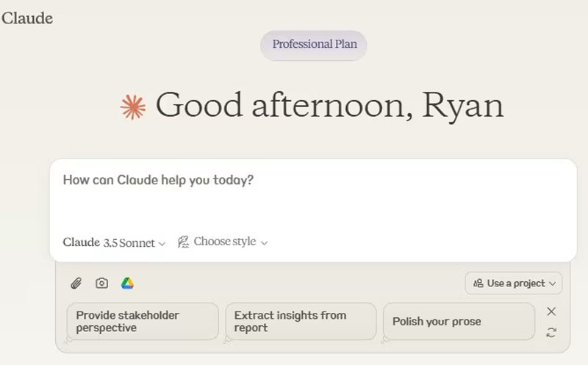Click the paperclip attach file icon
This screenshot has width=588, height=365.
[76, 283]
